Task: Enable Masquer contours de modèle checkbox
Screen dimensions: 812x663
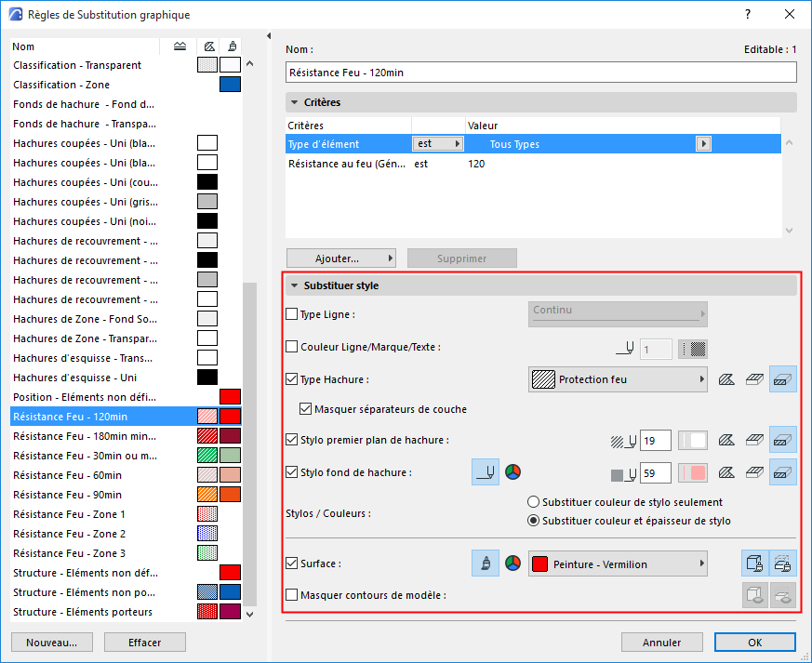Action: pyautogui.click(x=292, y=595)
